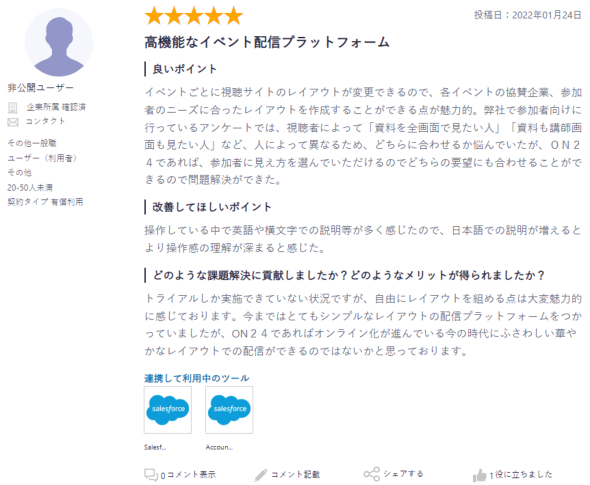Select シェアする to share the review
The image size is (590, 485).
click(403, 474)
